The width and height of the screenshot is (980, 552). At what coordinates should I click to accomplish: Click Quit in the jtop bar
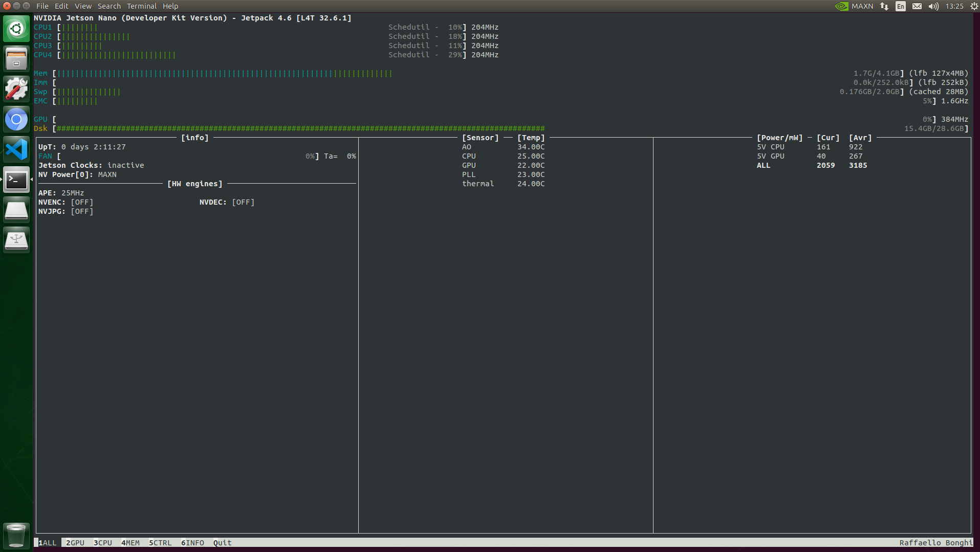click(223, 543)
